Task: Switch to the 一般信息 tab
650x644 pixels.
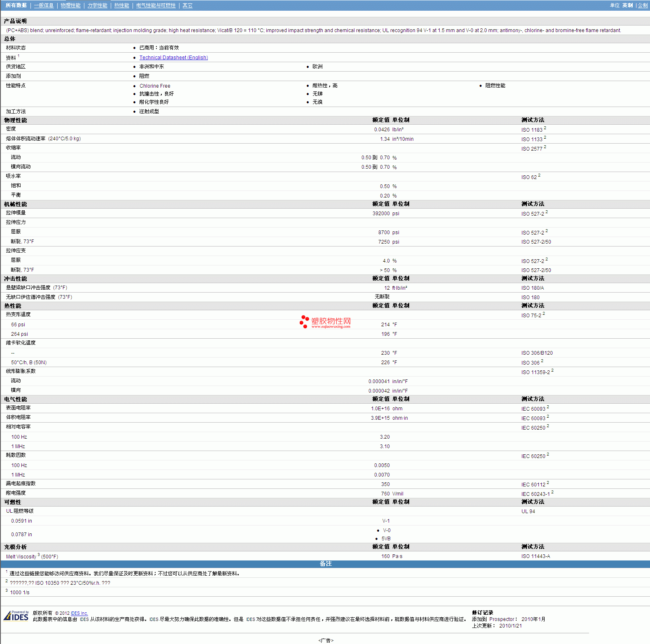Action: 44,5
